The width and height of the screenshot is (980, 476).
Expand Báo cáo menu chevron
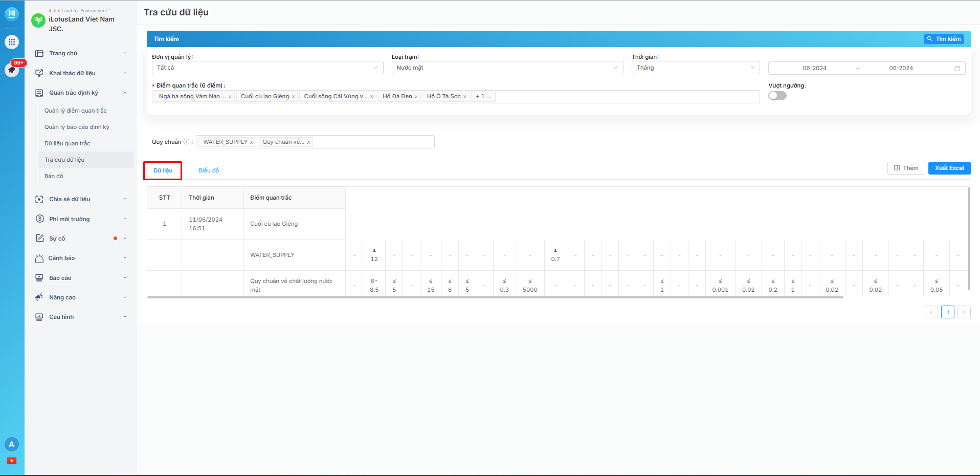[125, 278]
